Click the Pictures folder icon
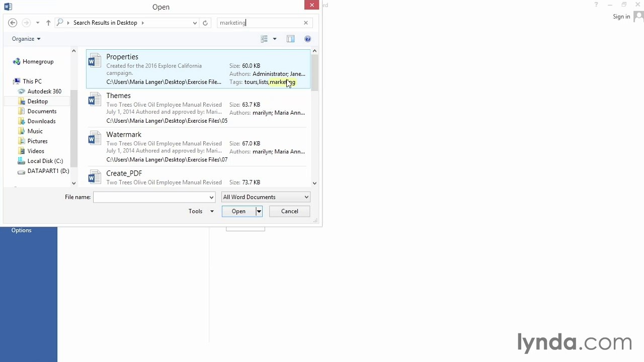The width and height of the screenshot is (644, 362). coord(21,141)
